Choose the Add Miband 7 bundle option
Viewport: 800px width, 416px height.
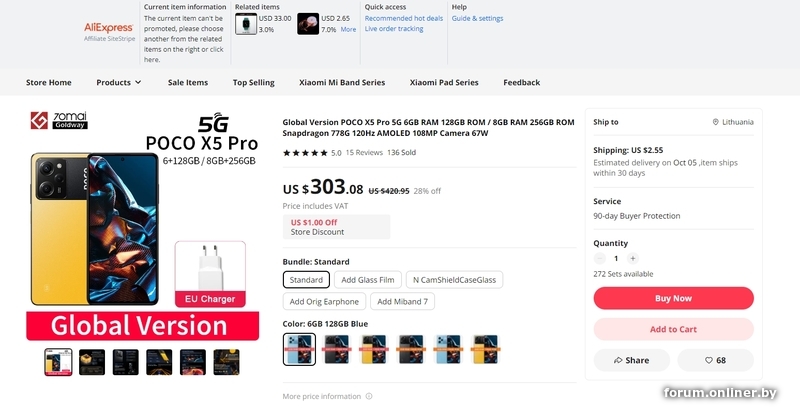[402, 301]
